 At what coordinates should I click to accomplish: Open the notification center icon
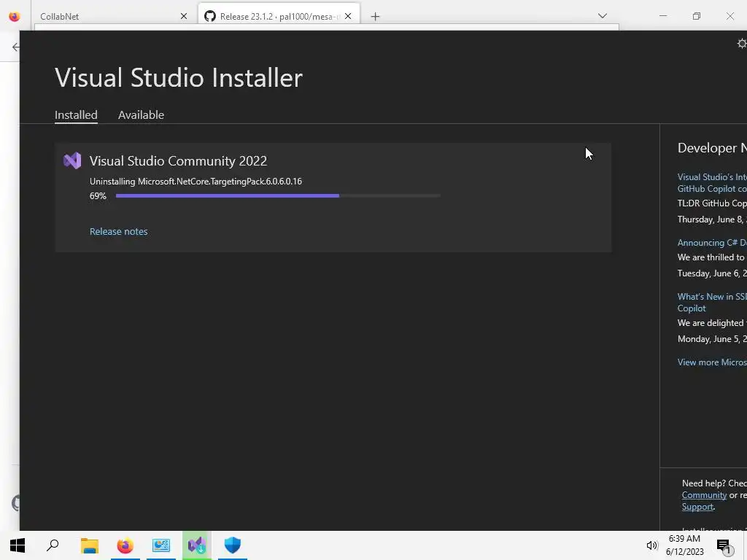pos(724,545)
